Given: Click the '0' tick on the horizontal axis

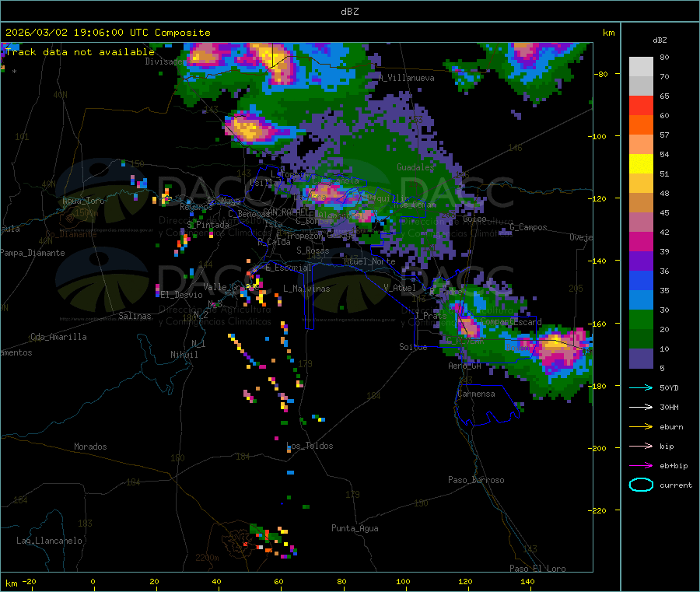Looking at the screenshot, I should pos(93,582).
